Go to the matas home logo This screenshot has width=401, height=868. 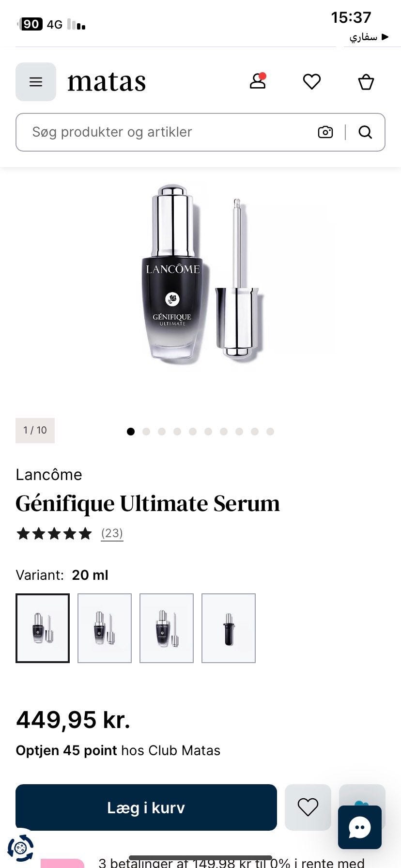tap(107, 82)
